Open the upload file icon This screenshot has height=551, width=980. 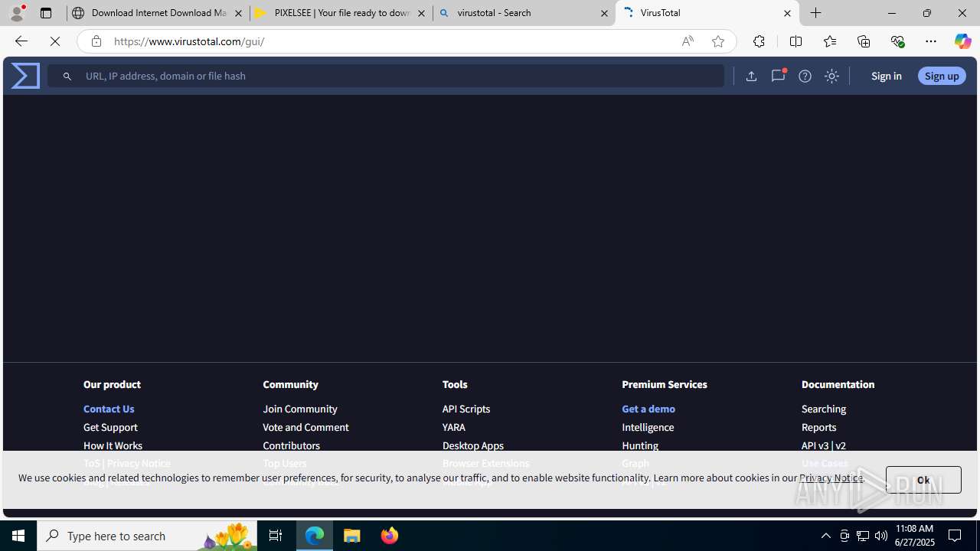[751, 76]
